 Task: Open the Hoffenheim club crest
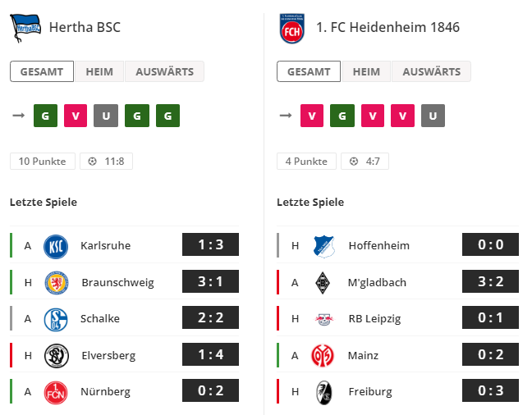(x=324, y=247)
